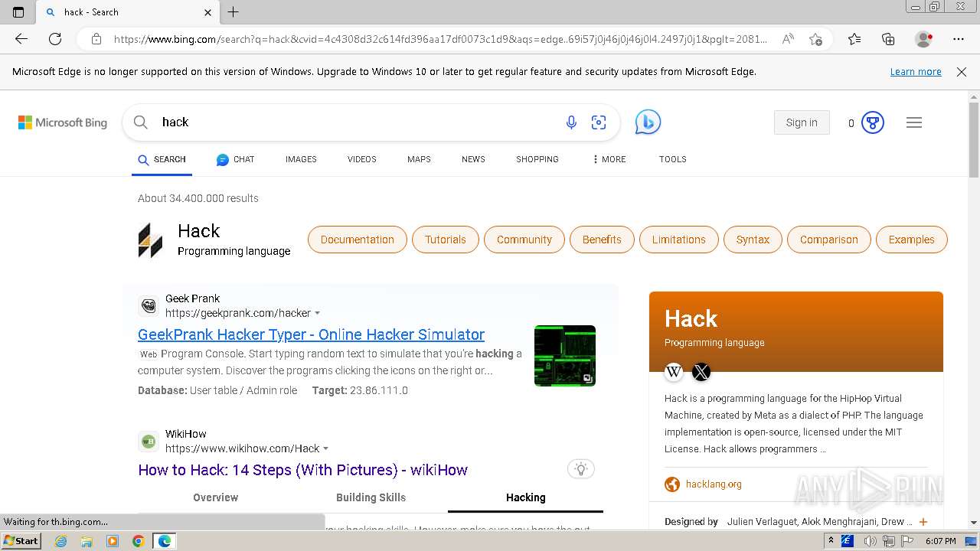This screenshot has height=551, width=980.
Task: Click the browser address bar URL
Action: click(440, 39)
